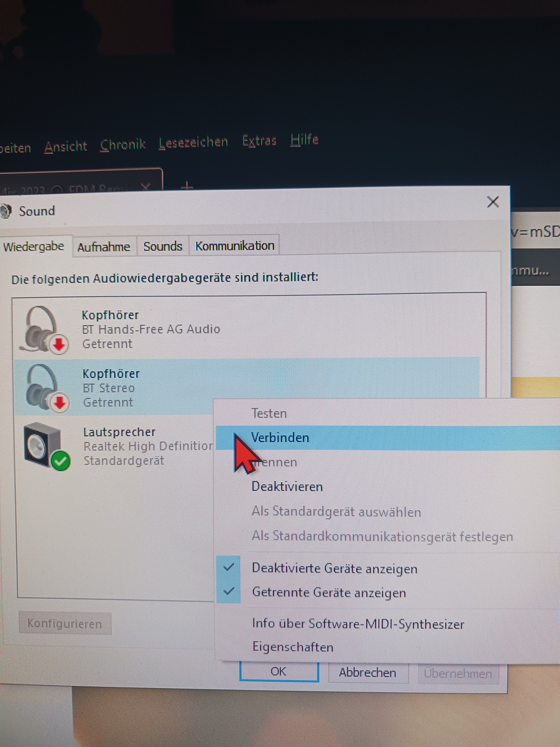Click the BT Hands-Free headphone icon
The image size is (560, 747).
(x=43, y=329)
